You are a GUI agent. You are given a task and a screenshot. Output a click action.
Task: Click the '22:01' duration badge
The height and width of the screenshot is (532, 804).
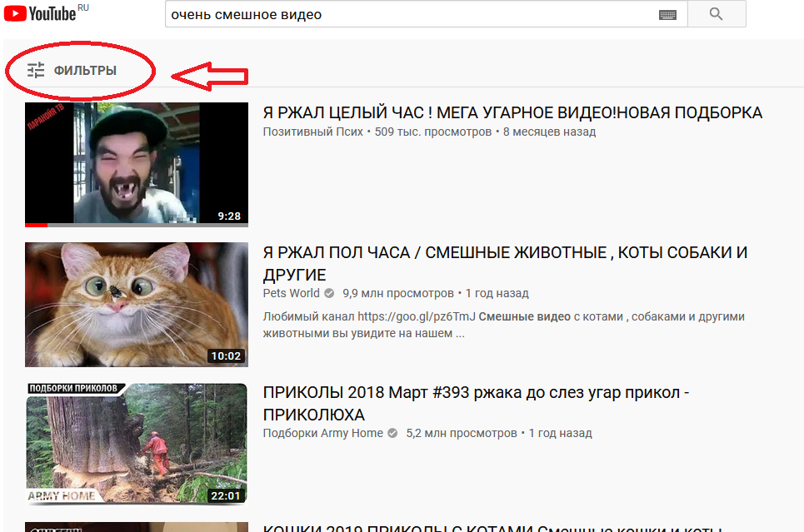pyautogui.click(x=226, y=495)
